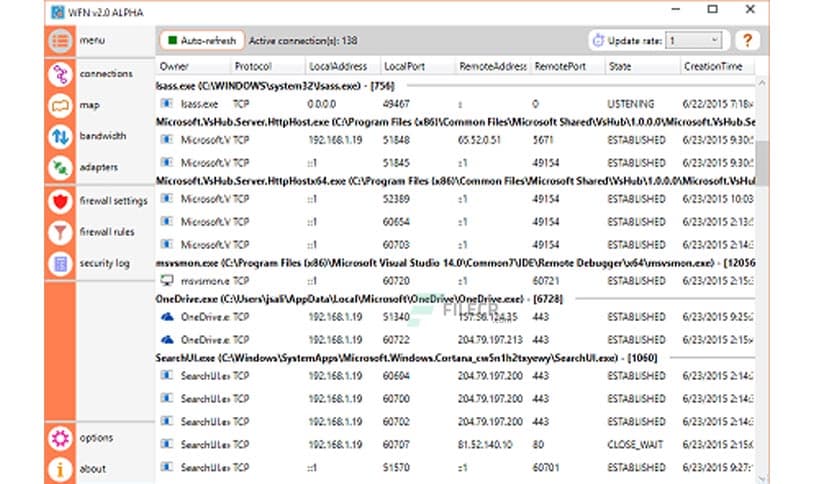Click OneDrive cloud icon on port 60722 row
This screenshot has width=836, height=484.
point(167,340)
